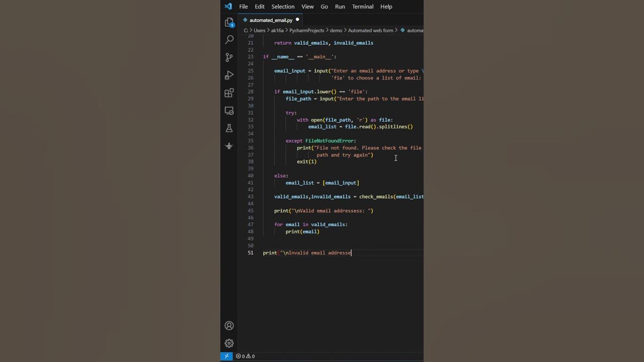The width and height of the screenshot is (644, 362).
Task: Open the Explorer view in activity bar
Action: [x=229, y=22]
